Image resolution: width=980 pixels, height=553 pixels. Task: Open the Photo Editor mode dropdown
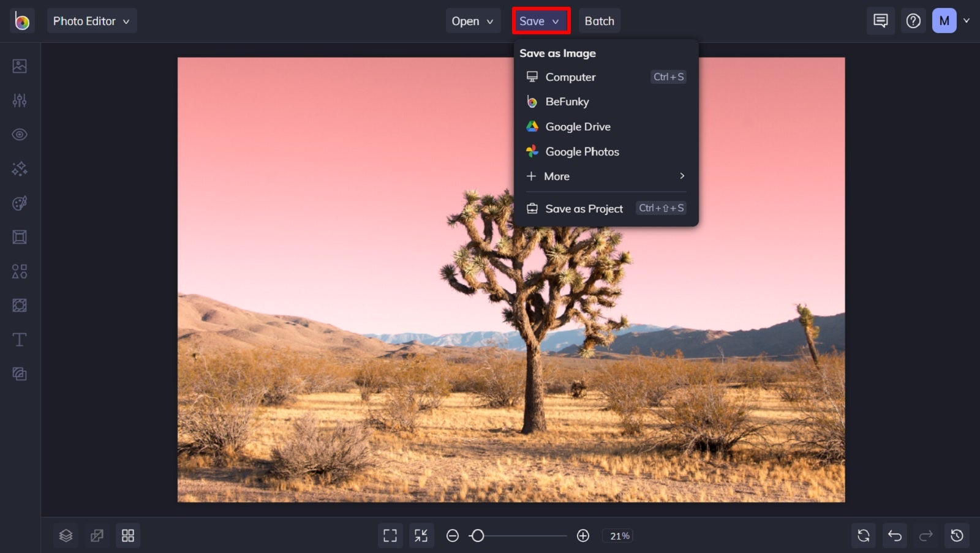click(x=92, y=20)
